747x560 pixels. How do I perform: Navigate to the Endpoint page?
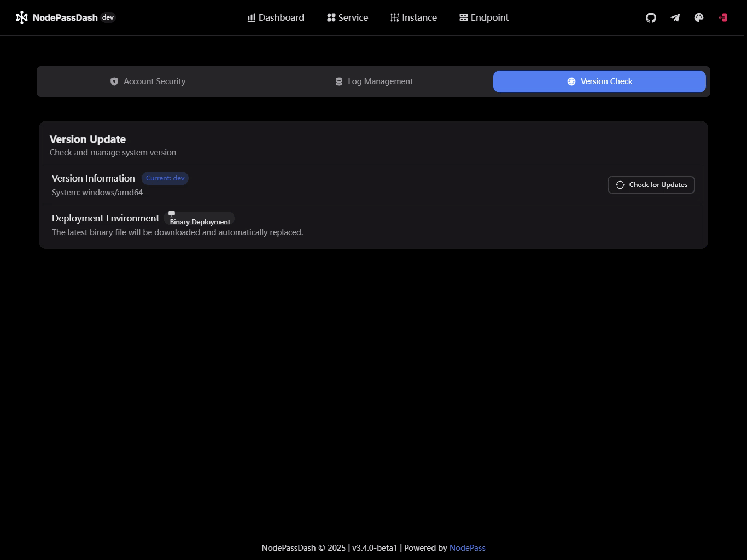(484, 17)
